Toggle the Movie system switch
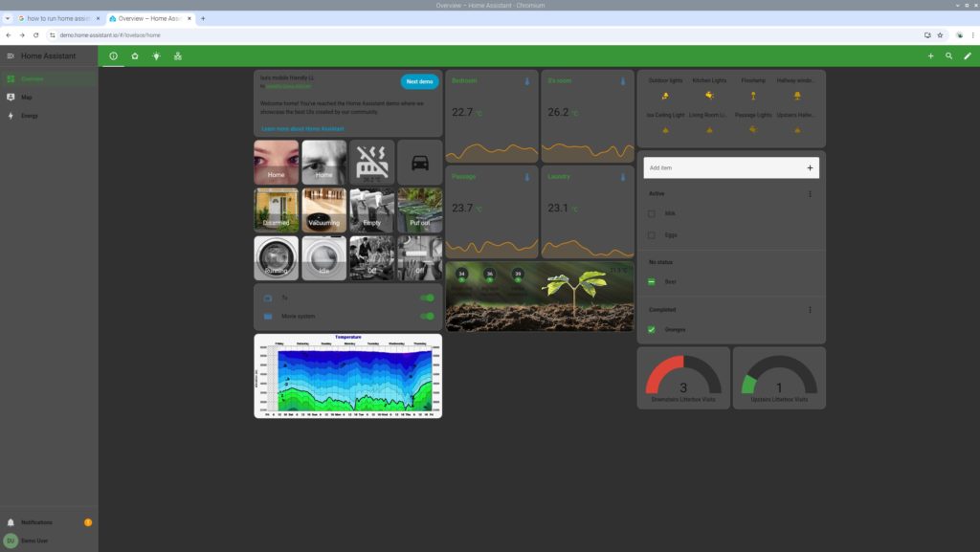The height and width of the screenshot is (552, 980). pyautogui.click(x=427, y=316)
